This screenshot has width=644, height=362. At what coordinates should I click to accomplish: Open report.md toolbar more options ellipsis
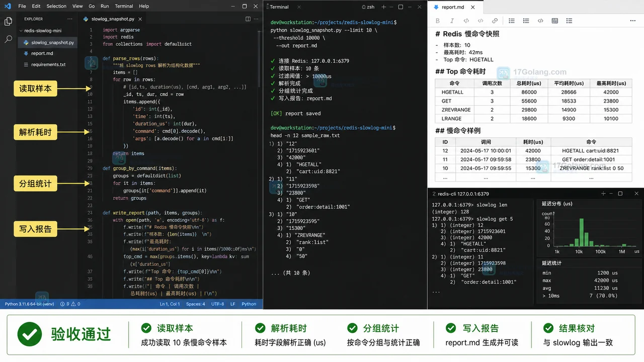633,21
